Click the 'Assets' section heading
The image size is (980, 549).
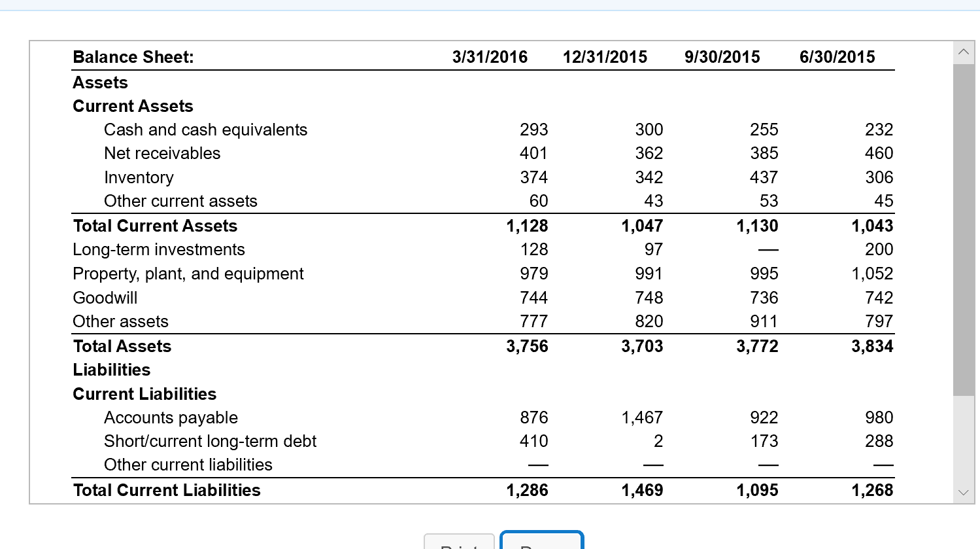click(100, 82)
